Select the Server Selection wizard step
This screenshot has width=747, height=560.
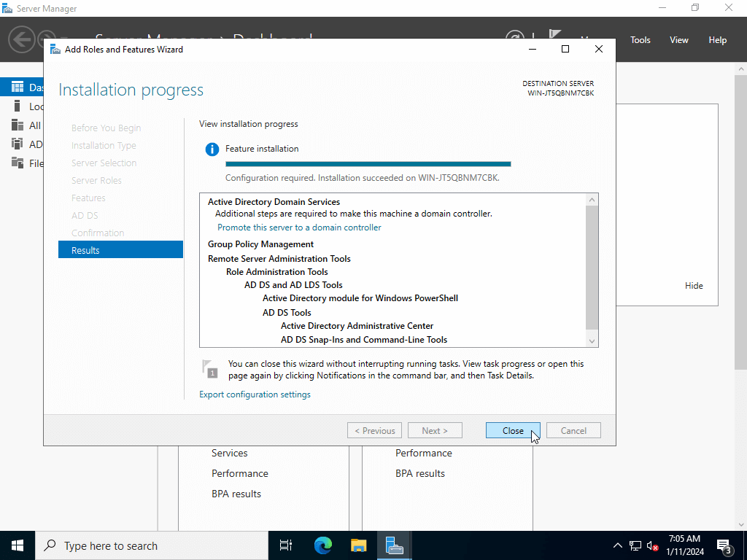coord(104,163)
